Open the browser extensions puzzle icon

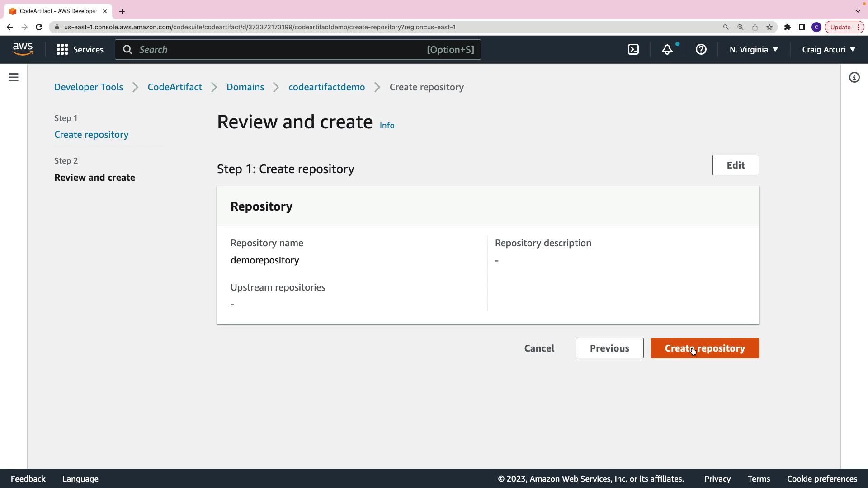788,27
